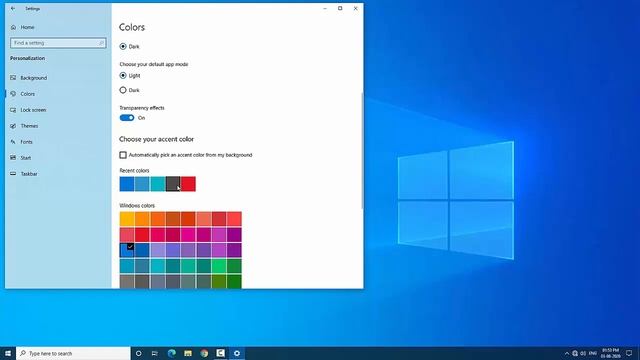The height and width of the screenshot is (360, 640).
Task: Pick the red swatch in Recent colors
Action: point(188,184)
